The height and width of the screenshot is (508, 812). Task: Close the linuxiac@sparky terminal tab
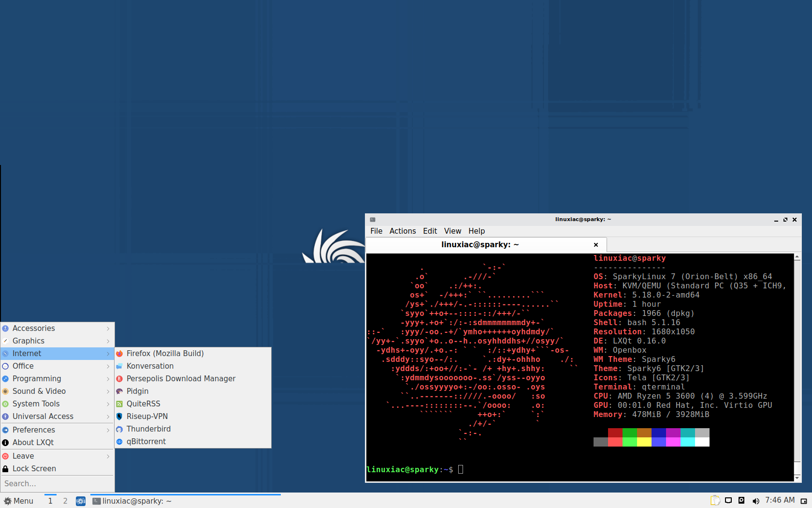596,245
